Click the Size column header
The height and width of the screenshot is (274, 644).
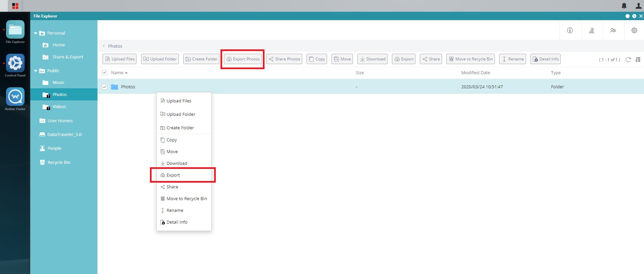click(x=360, y=73)
